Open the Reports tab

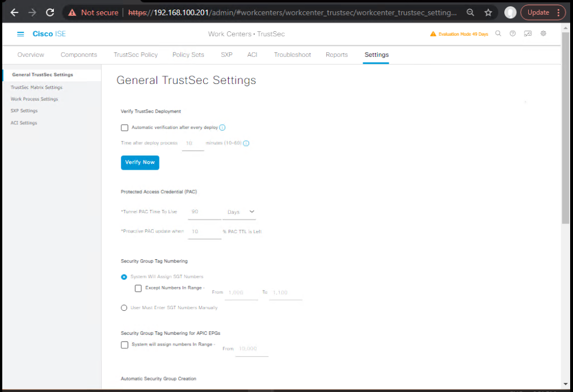[x=336, y=55]
